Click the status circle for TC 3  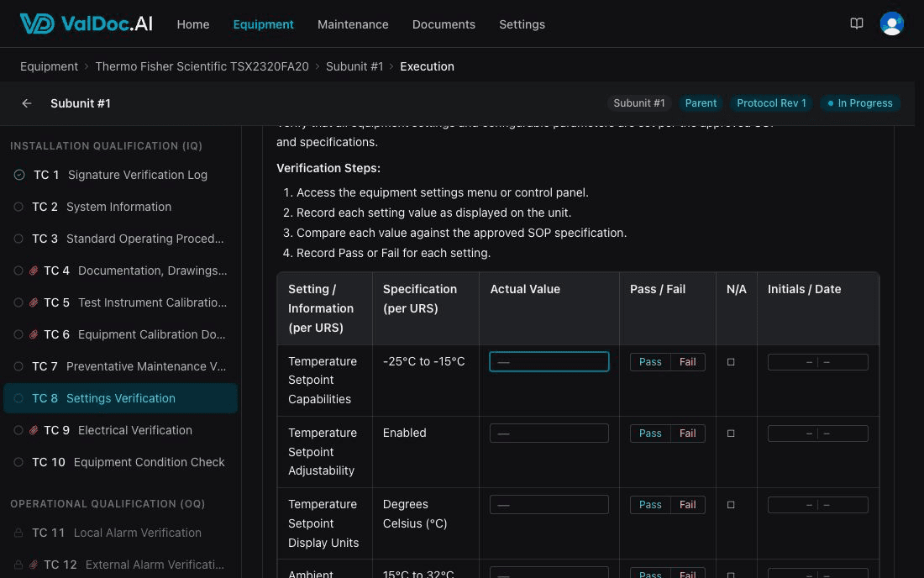(x=18, y=239)
